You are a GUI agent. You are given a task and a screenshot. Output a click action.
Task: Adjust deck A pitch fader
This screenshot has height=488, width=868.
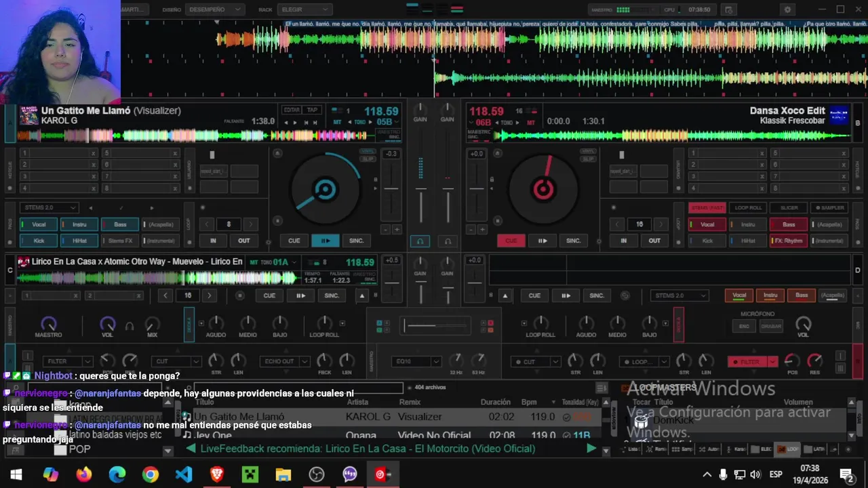[391, 189]
